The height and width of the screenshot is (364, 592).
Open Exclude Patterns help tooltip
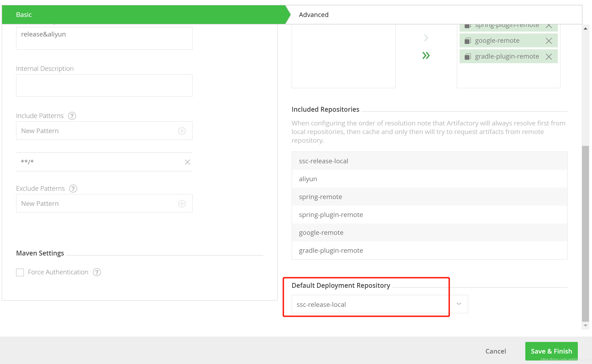tap(73, 188)
